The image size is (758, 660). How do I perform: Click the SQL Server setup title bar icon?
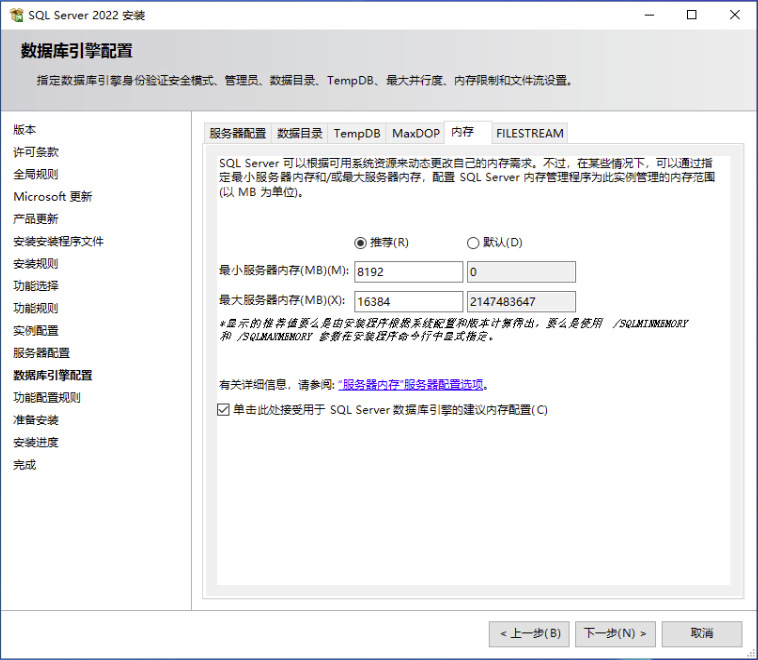coord(16,15)
